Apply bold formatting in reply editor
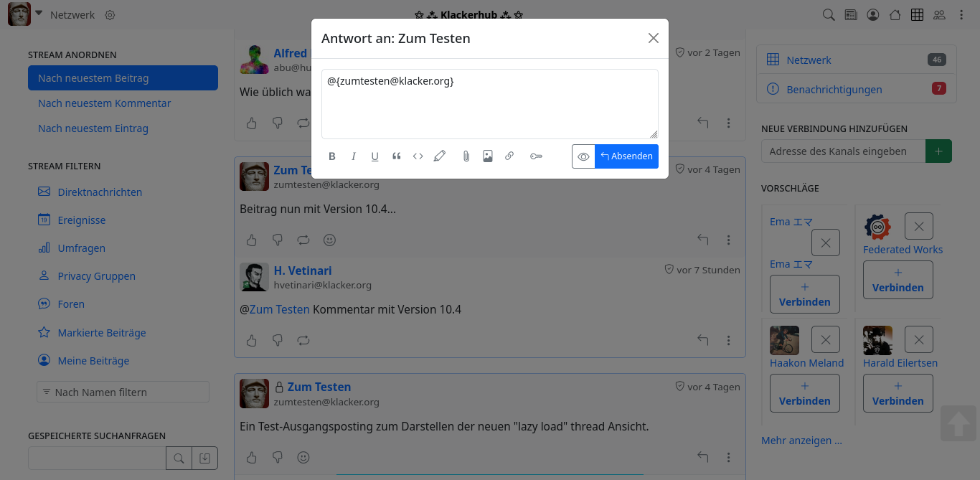980x480 pixels. coord(332,156)
